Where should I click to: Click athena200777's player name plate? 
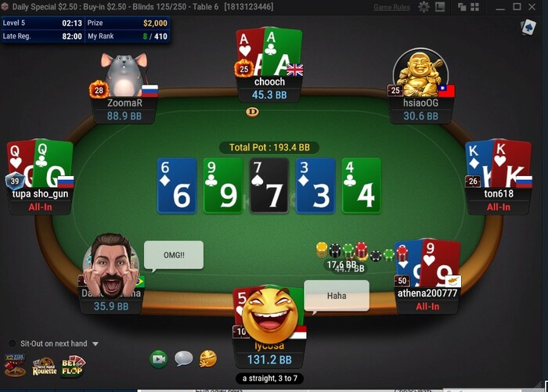coord(427,300)
